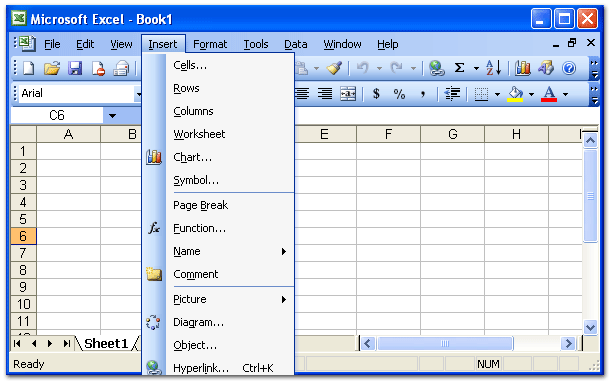Select the Format Painter brush icon
Image resolution: width=612 pixels, height=384 pixels.
pyautogui.click(x=334, y=68)
